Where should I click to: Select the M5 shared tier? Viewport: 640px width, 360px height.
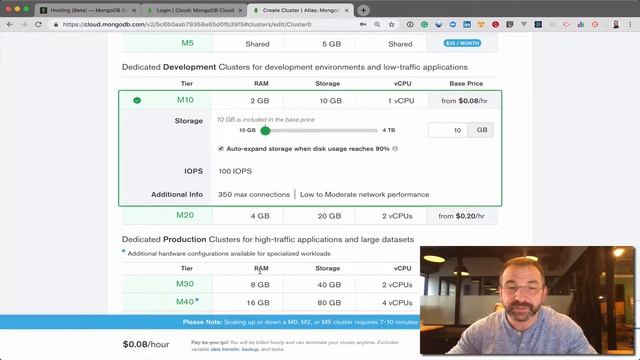(x=187, y=43)
